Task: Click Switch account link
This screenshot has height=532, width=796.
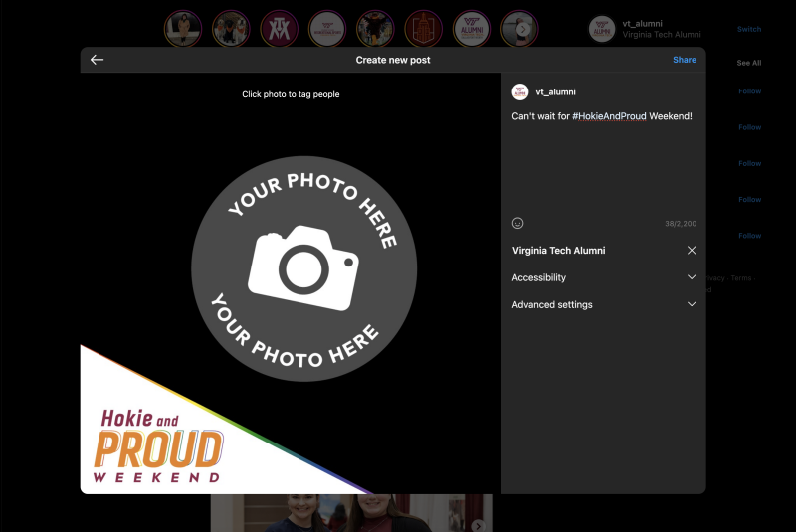Action: [749, 29]
